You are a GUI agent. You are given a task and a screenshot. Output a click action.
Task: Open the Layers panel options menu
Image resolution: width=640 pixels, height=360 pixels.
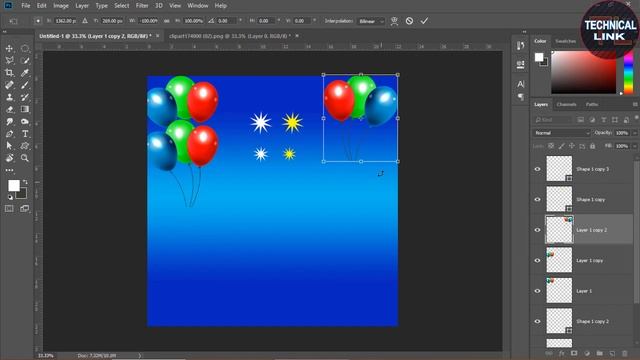[635, 104]
